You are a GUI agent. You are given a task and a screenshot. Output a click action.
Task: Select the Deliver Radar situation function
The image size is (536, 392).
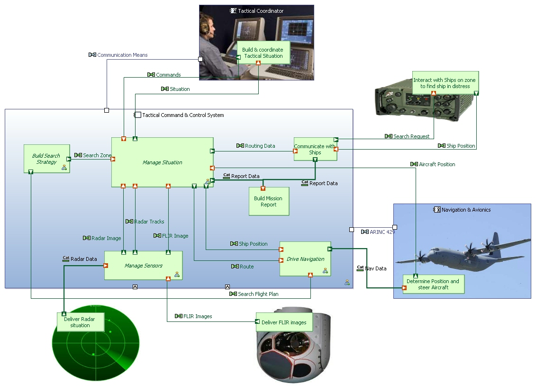(x=81, y=322)
